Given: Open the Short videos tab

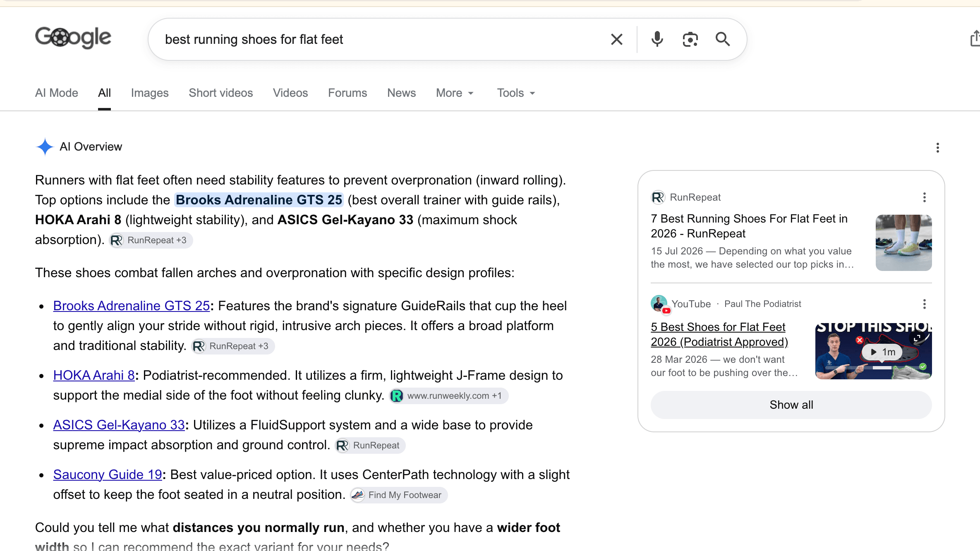Looking at the screenshot, I should click(221, 93).
